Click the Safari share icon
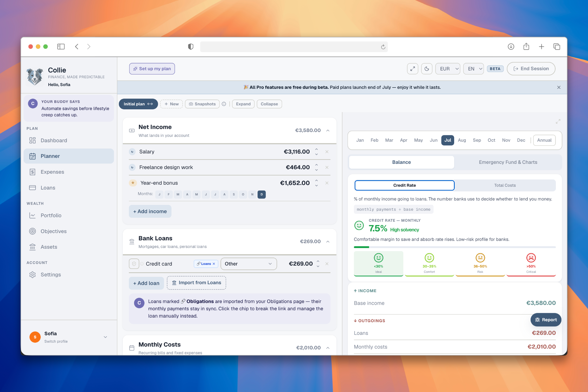Image resolution: width=588 pixels, height=392 pixels. tap(526, 47)
